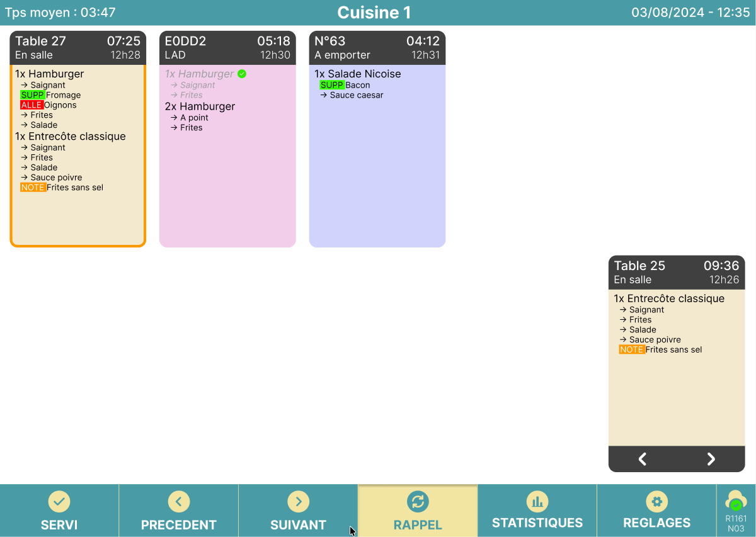This screenshot has height=537, width=756.
Task: Open the REGLAGES label
Action: [x=657, y=523]
